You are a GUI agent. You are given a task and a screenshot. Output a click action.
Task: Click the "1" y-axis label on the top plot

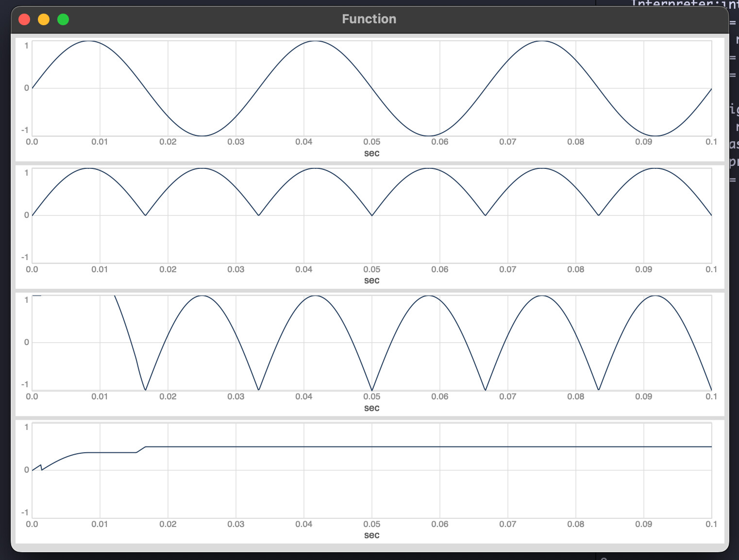point(26,46)
